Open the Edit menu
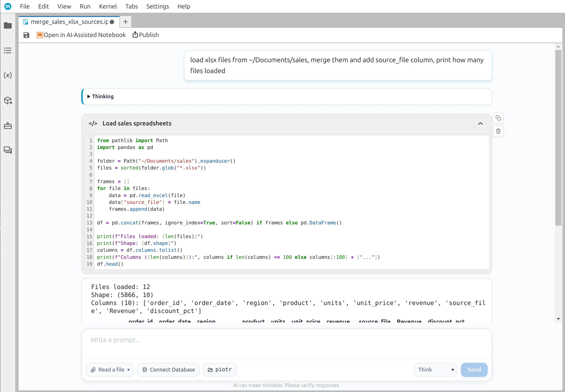Screen dimensions: 565x392 click(43, 6)
